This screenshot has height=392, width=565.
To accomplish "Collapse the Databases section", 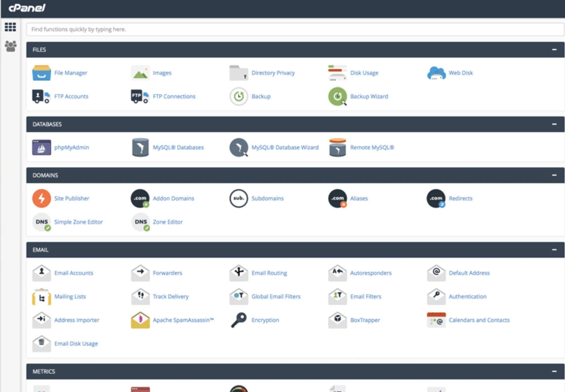I will coord(554,124).
